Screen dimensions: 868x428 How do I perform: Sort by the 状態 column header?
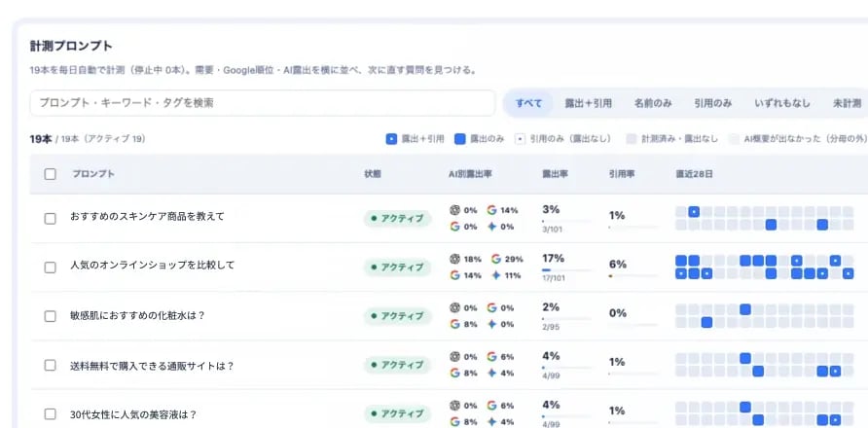373,174
